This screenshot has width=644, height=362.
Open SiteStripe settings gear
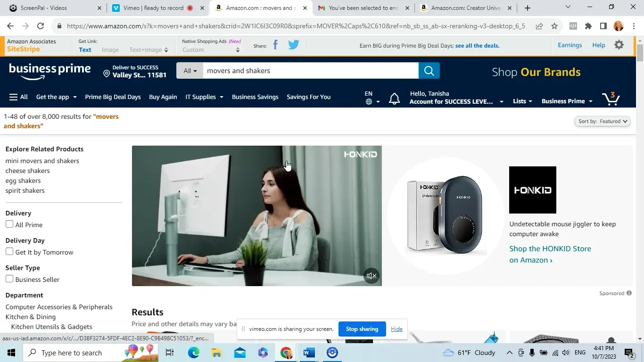coord(619,45)
